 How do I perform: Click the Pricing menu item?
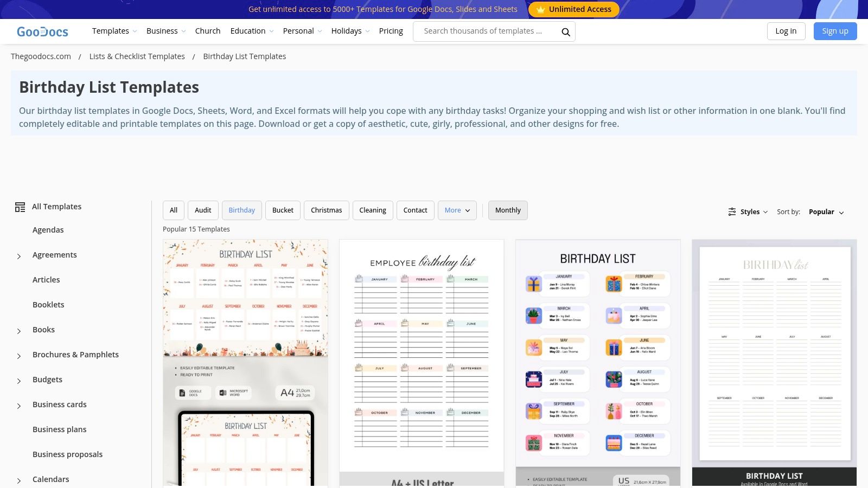[x=391, y=31]
